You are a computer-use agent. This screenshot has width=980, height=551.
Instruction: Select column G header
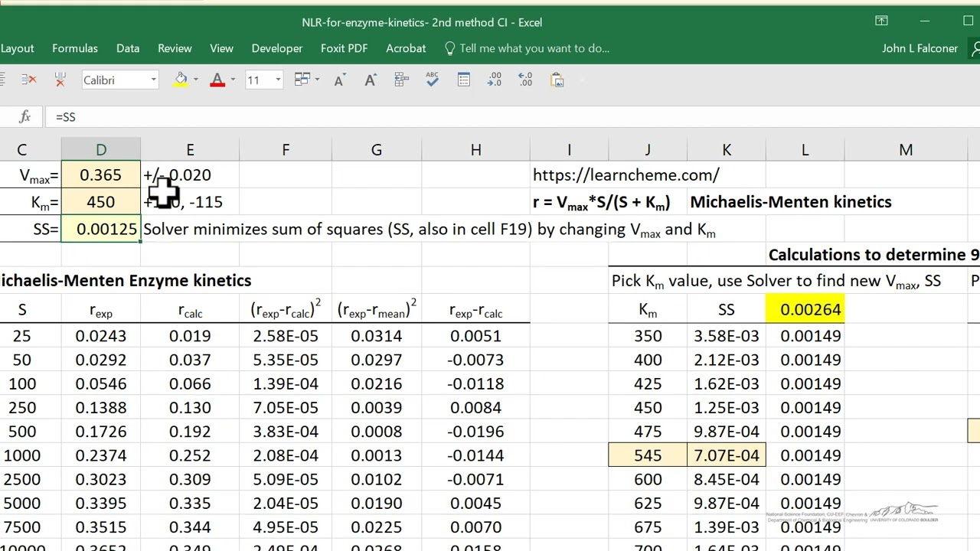[x=377, y=150]
